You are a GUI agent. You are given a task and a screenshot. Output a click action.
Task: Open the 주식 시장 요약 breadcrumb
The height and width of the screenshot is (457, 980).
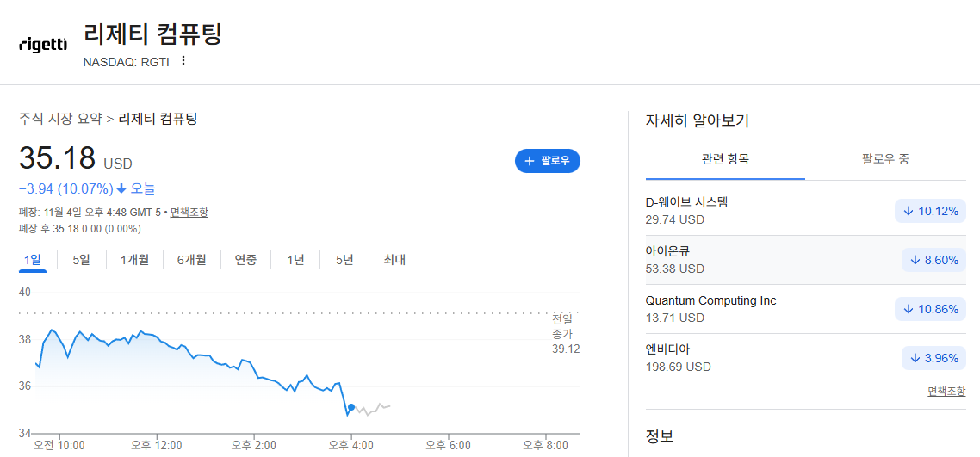60,119
